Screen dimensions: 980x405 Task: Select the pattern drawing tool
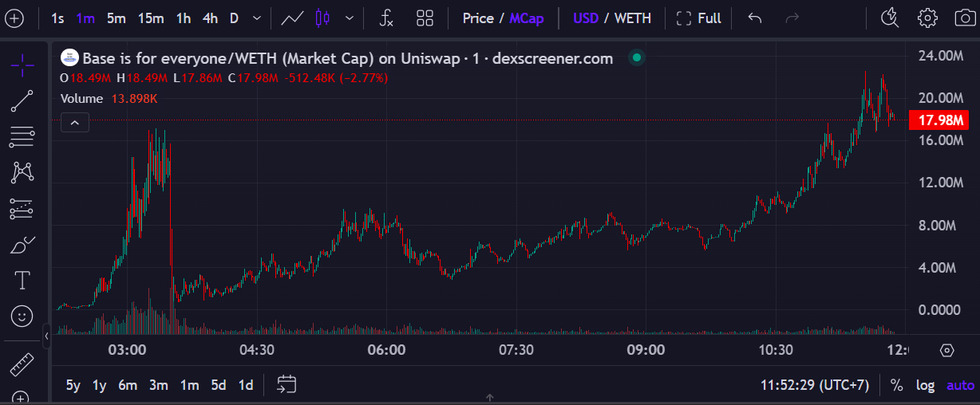pos(22,172)
